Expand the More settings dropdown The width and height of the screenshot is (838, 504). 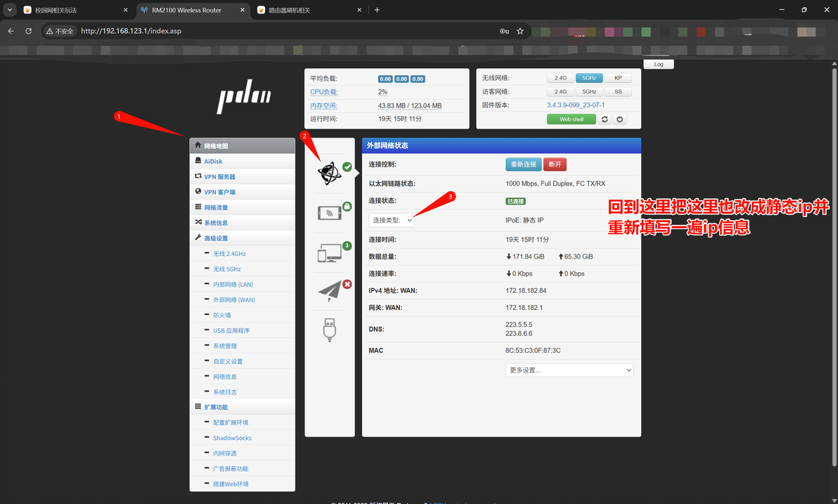click(569, 370)
